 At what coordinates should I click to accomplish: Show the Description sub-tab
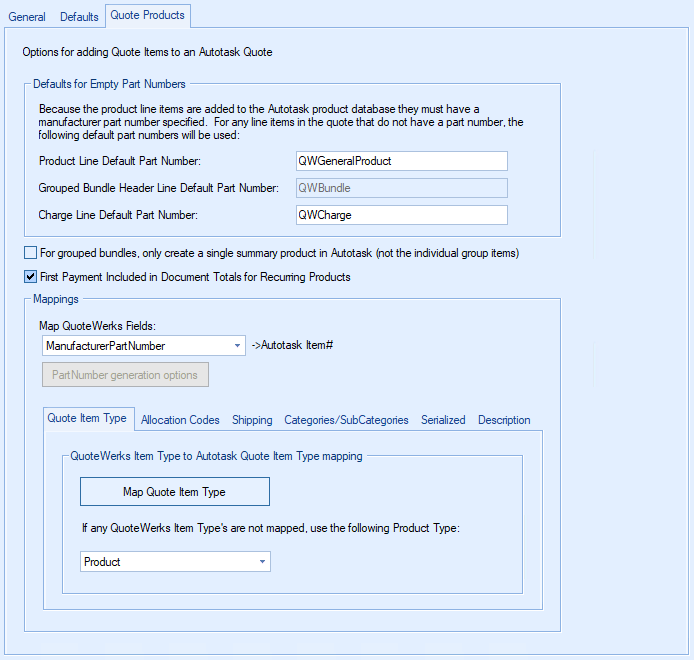click(x=504, y=420)
